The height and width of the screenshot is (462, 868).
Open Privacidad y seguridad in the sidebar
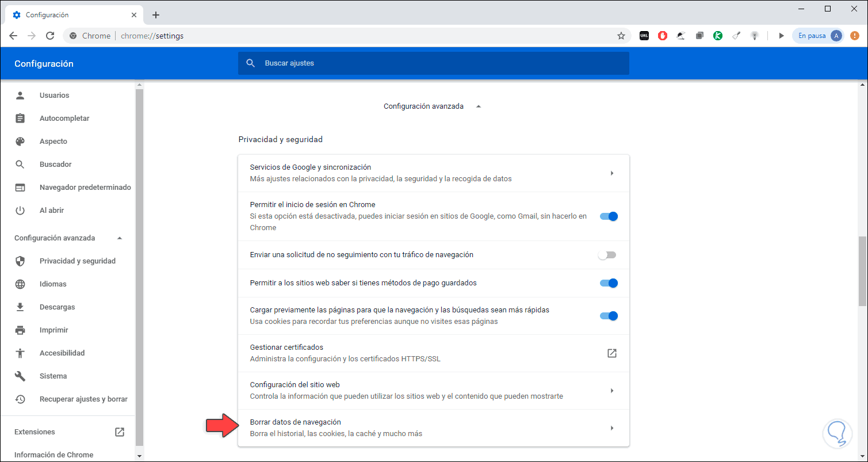click(x=78, y=261)
